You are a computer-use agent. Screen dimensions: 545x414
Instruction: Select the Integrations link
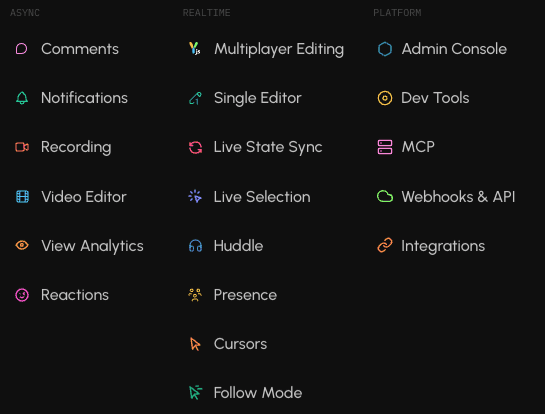coord(443,246)
